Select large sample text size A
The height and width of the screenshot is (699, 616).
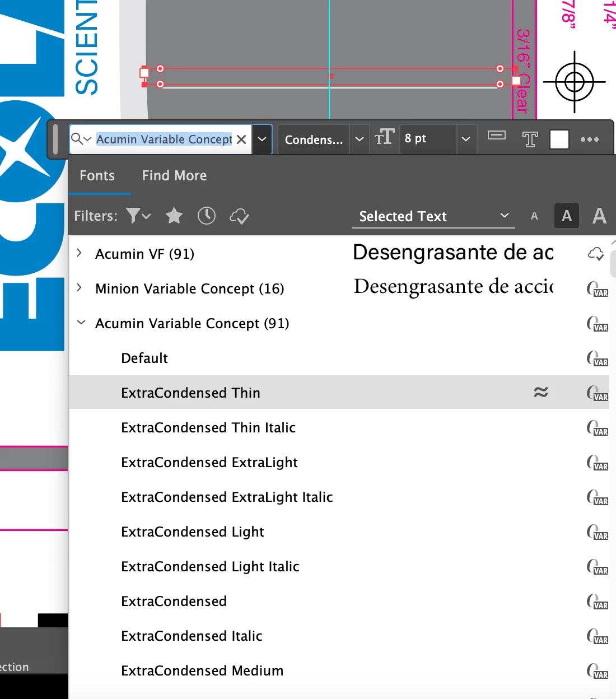(x=599, y=216)
